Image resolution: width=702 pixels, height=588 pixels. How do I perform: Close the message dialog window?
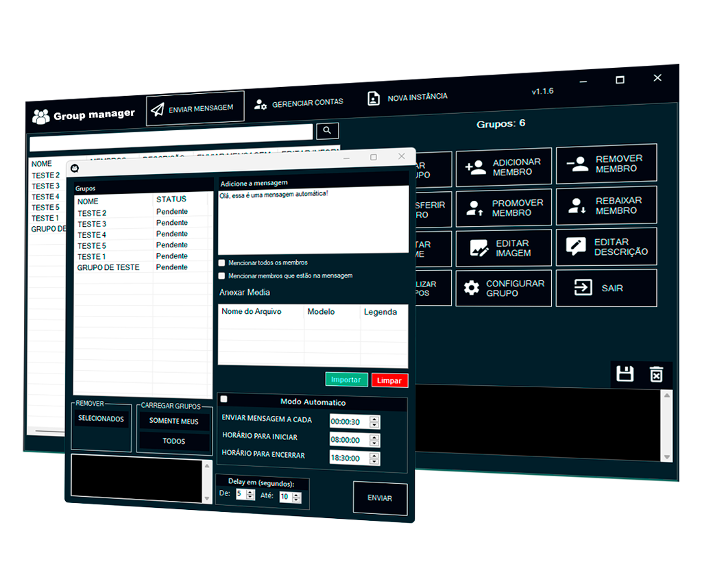click(x=402, y=156)
